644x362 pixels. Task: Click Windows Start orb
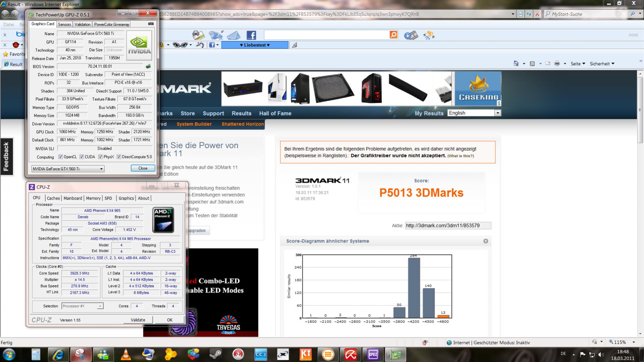coord(9,354)
